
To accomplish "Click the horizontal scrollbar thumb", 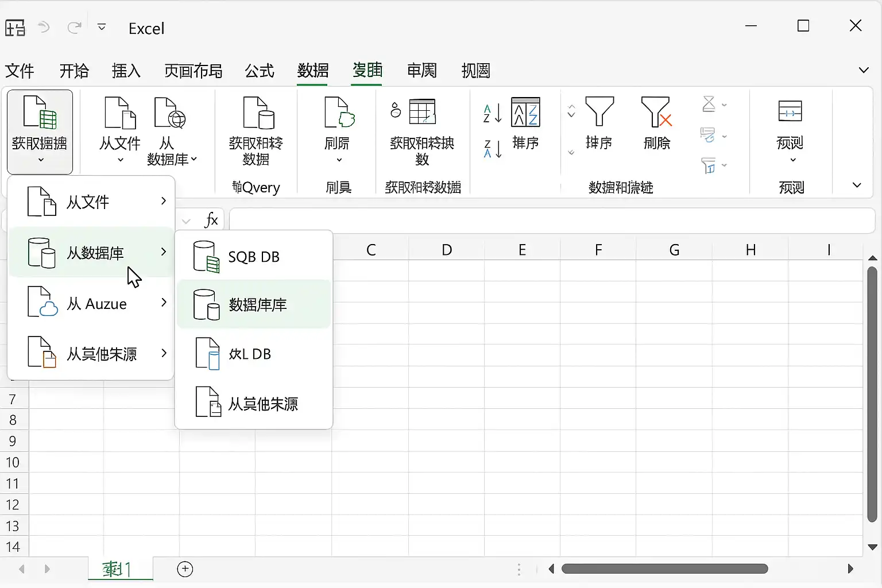I will click(x=664, y=568).
